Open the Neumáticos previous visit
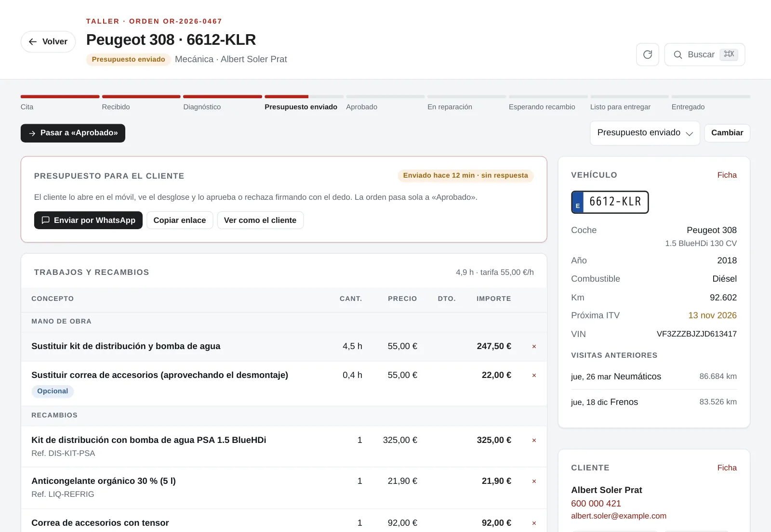The width and height of the screenshot is (771, 532). [x=654, y=376]
